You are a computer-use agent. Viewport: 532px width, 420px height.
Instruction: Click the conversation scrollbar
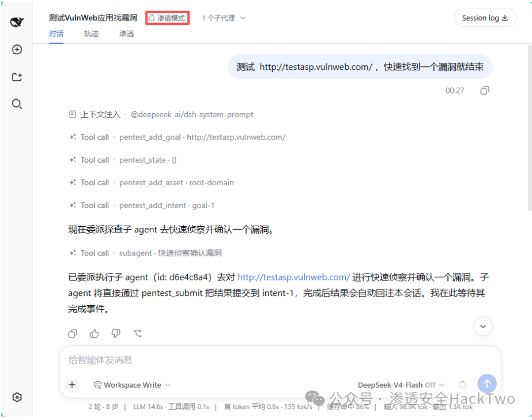click(530, 128)
